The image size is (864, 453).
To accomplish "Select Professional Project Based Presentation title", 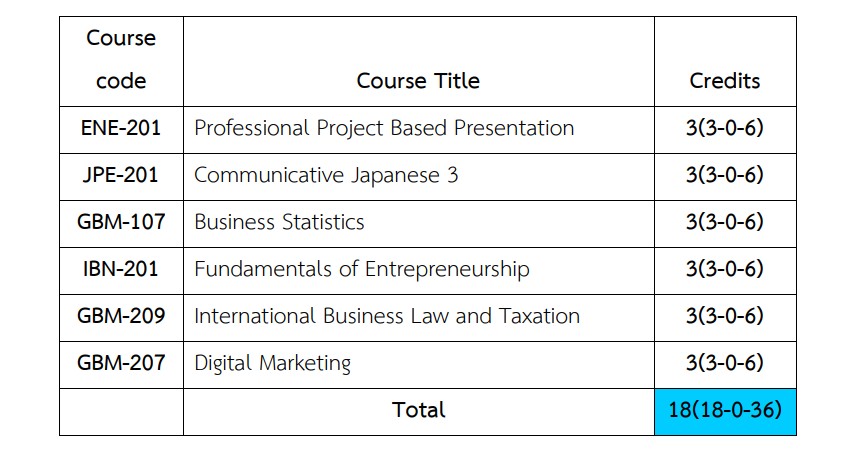I will pos(384,128).
